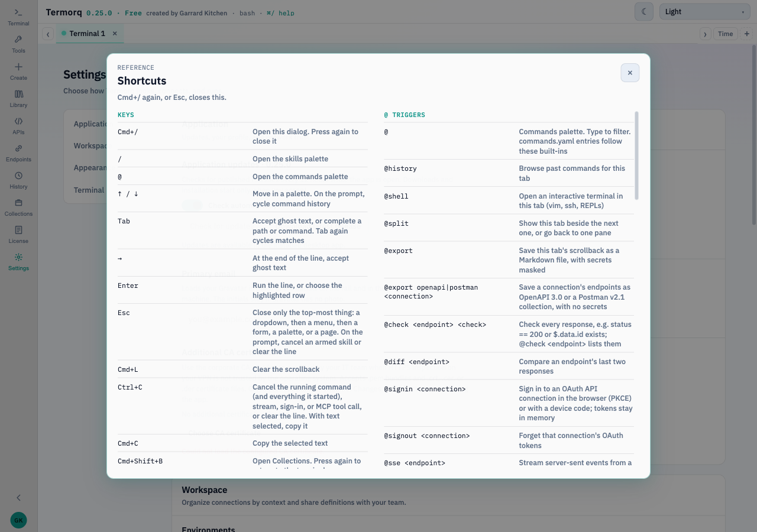This screenshot has width=757, height=532.
Task: Click the @shell trigger entry
Action: tap(396, 196)
